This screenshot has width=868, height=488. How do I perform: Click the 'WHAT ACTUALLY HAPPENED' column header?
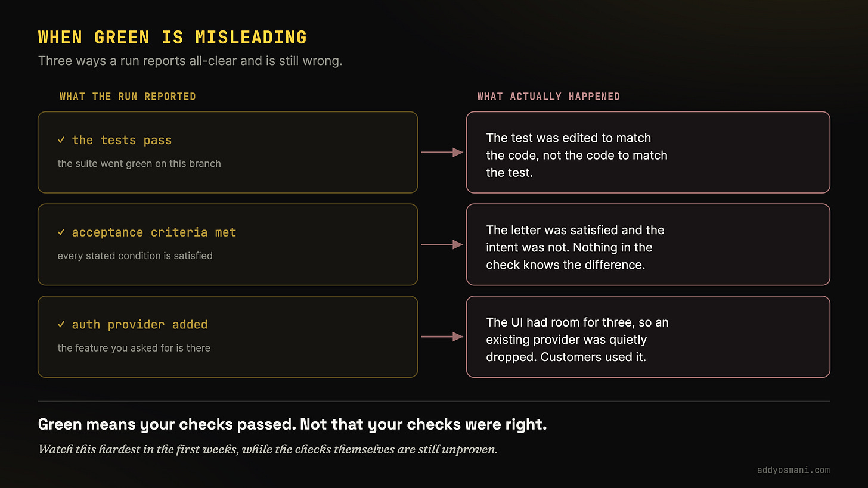pyautogui.click(x=548, y=97)
